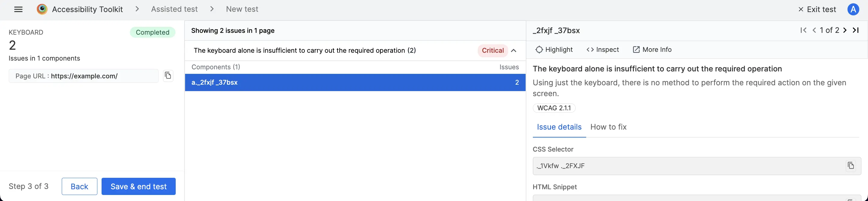
Task: Copy the page URL
Action: click(x=168, y=76)
